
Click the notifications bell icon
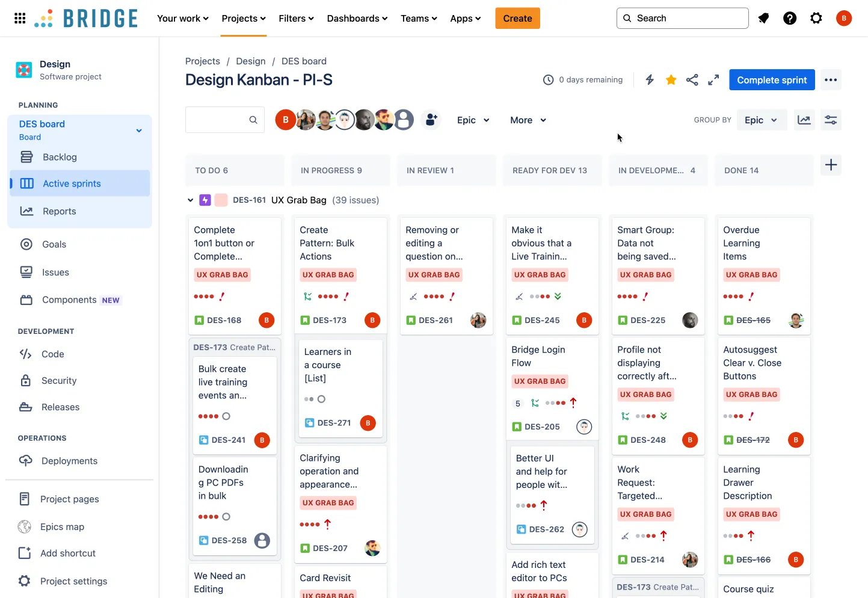763,18
